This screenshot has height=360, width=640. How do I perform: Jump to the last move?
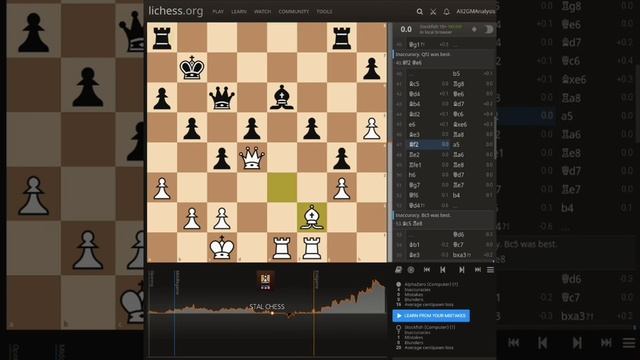pos(478,270)
